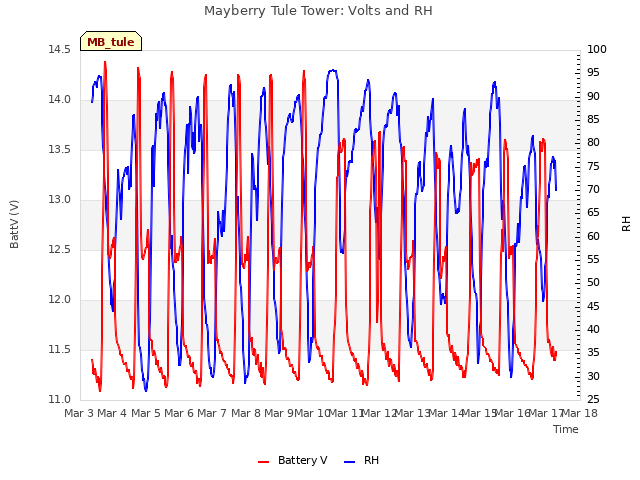Click the 13.5 left axis value
The height and width of the screenshot is (480, 640).
(x=59, y=150)
